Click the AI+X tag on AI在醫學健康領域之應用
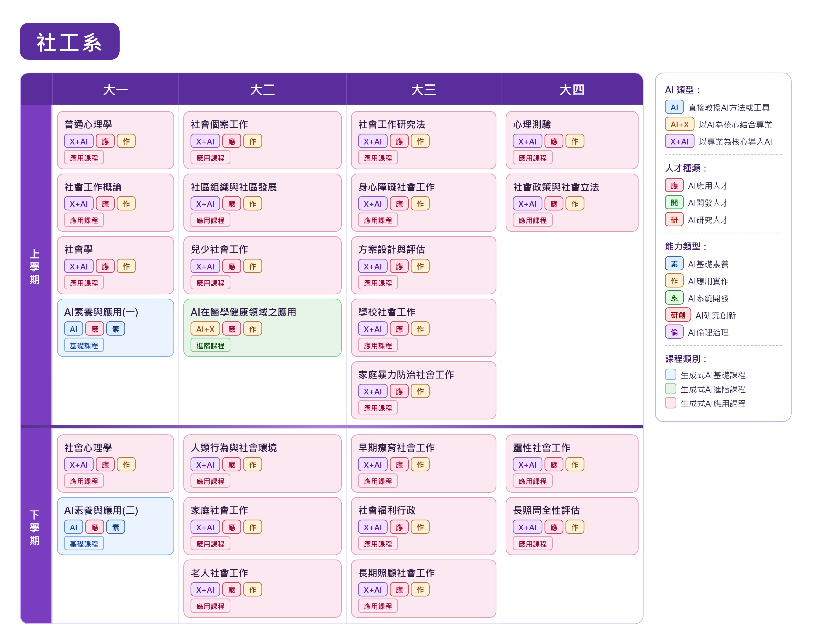Screen dimensions: 840x644 click(x=205, y=329)
